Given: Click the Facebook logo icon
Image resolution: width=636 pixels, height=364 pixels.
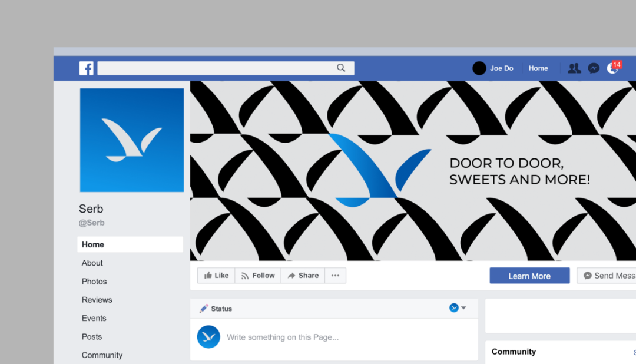Looking at the screenshot, I should click(x=87, y=68).
